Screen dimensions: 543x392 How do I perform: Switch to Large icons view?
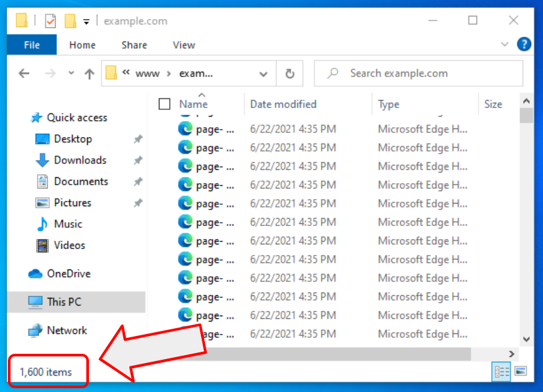coord(521,372)
